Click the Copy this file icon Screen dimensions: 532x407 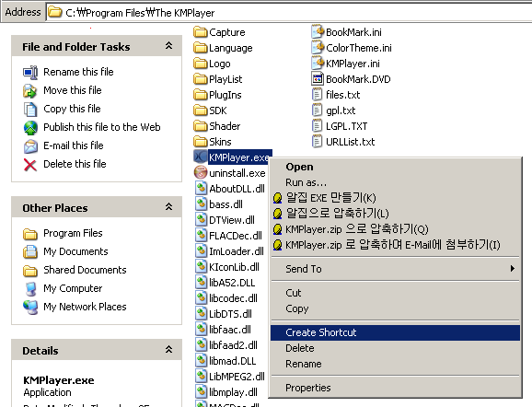point(30,109)
